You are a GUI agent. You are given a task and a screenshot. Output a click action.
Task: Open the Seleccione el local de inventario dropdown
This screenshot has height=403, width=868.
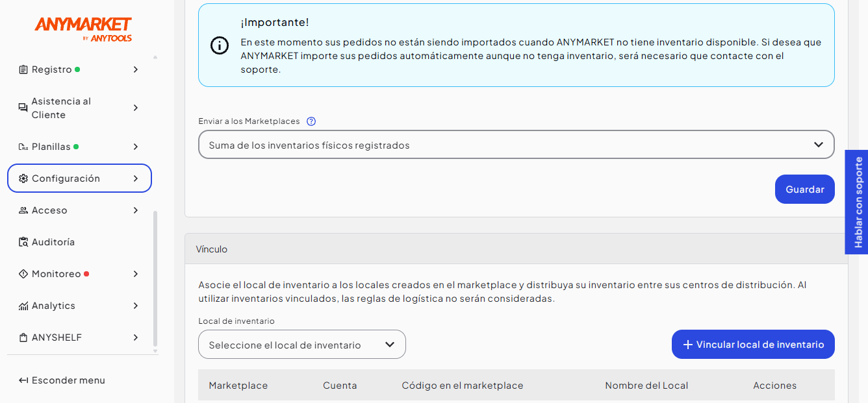(x=302, y=345)
